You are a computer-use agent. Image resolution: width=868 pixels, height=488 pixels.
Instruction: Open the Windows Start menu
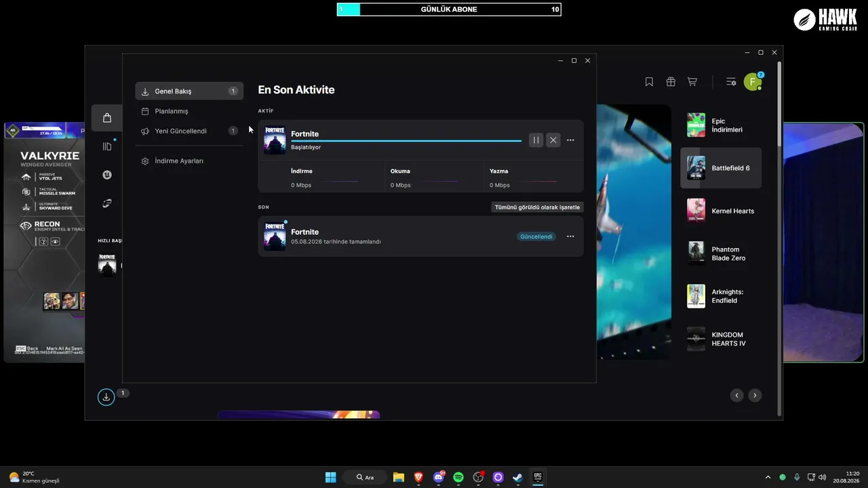click(x=330, y=477)
